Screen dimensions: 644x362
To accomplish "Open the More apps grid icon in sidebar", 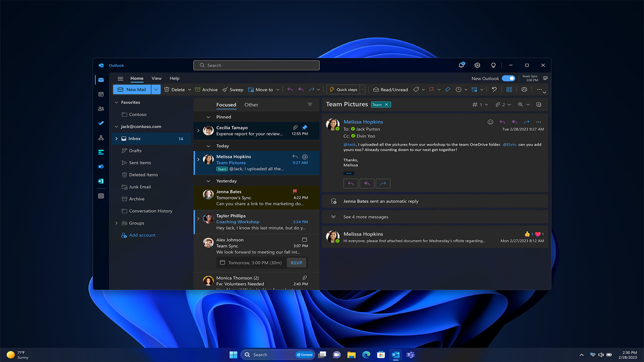I will (x=101, y=196).
